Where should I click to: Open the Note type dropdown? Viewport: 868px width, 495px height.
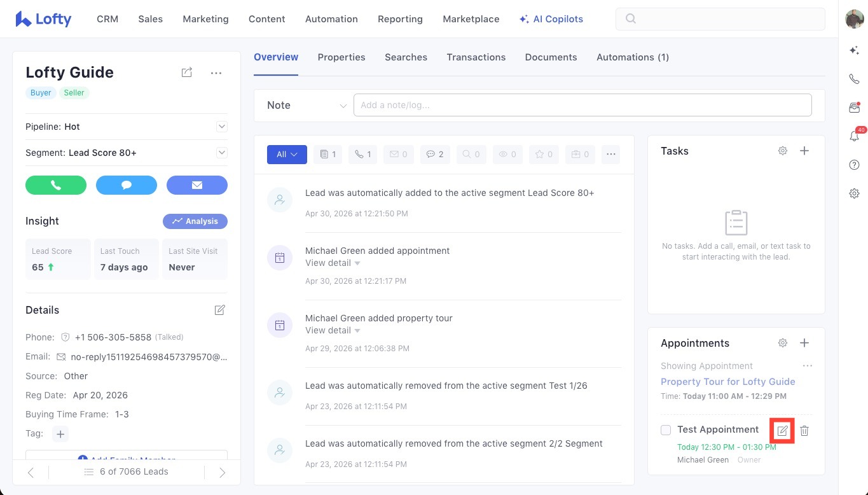tap(307, 105)
